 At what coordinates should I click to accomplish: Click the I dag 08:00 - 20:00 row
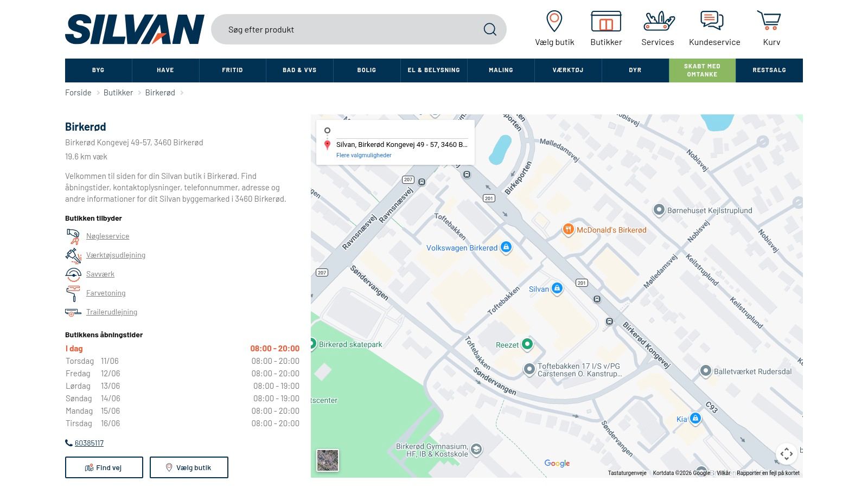[182, 349]
